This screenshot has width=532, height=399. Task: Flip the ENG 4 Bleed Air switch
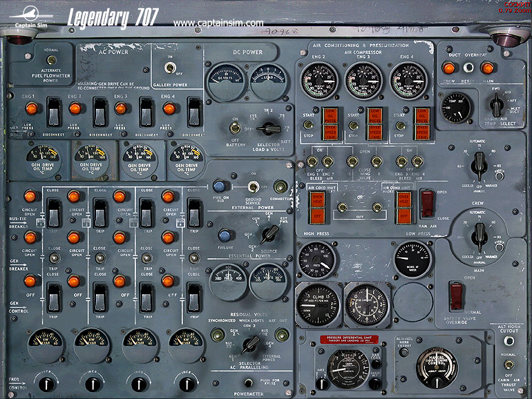click(417, 162)
